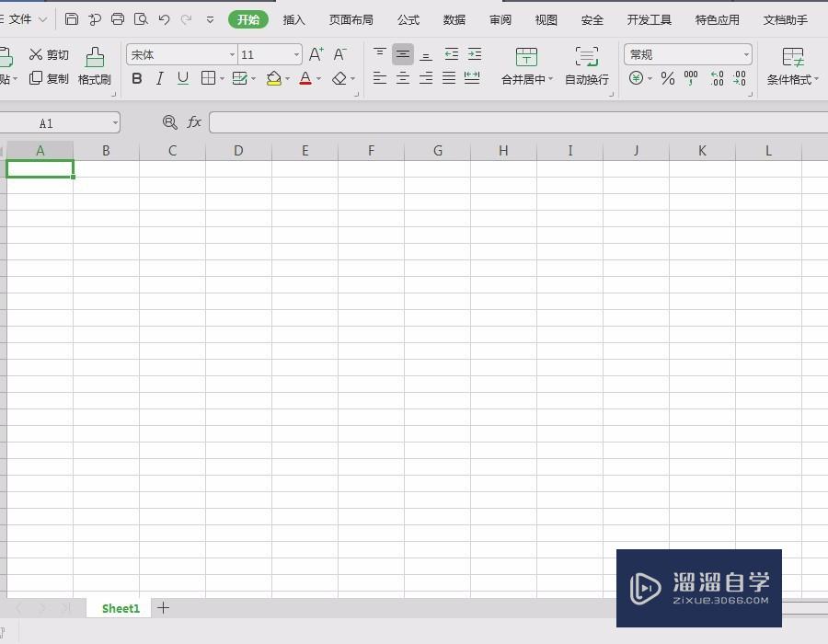Center text horizontally
The image size is (828, 644).
[x=403, y=78]
